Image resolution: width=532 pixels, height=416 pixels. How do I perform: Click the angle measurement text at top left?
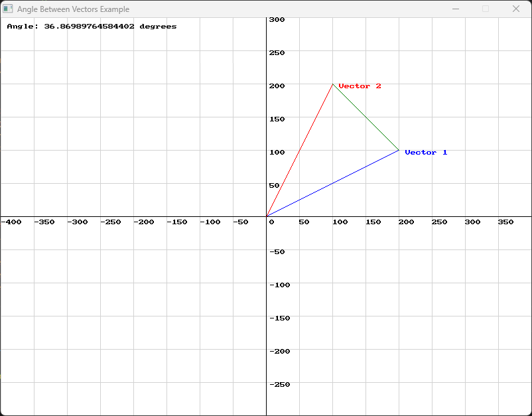pos(92,26)
